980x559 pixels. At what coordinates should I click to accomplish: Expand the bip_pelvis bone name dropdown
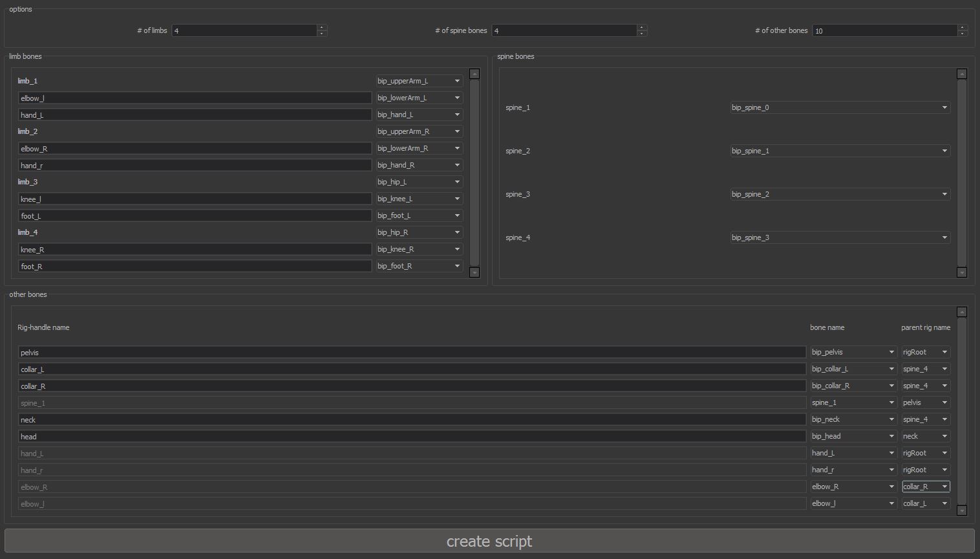pyautogui.click(x=853, y=352)
